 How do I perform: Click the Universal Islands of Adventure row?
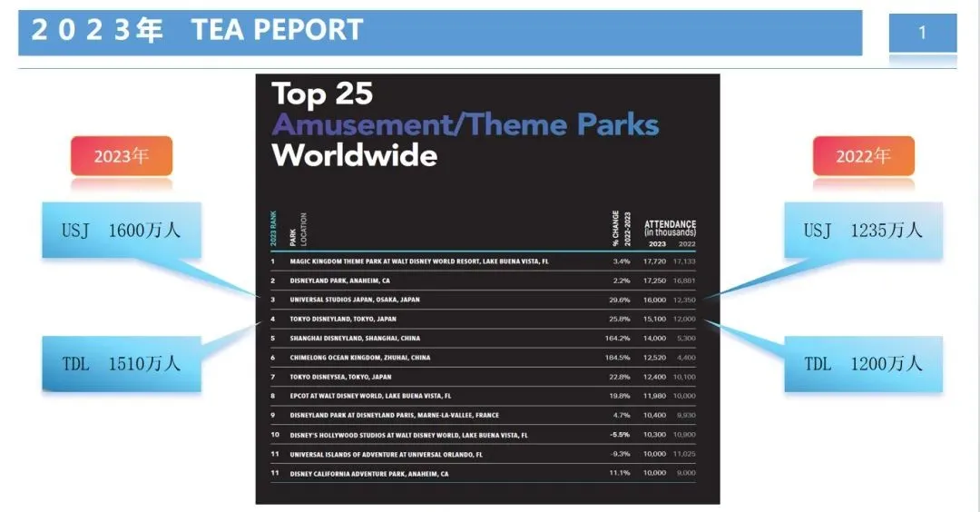click(x=387, y=455)
